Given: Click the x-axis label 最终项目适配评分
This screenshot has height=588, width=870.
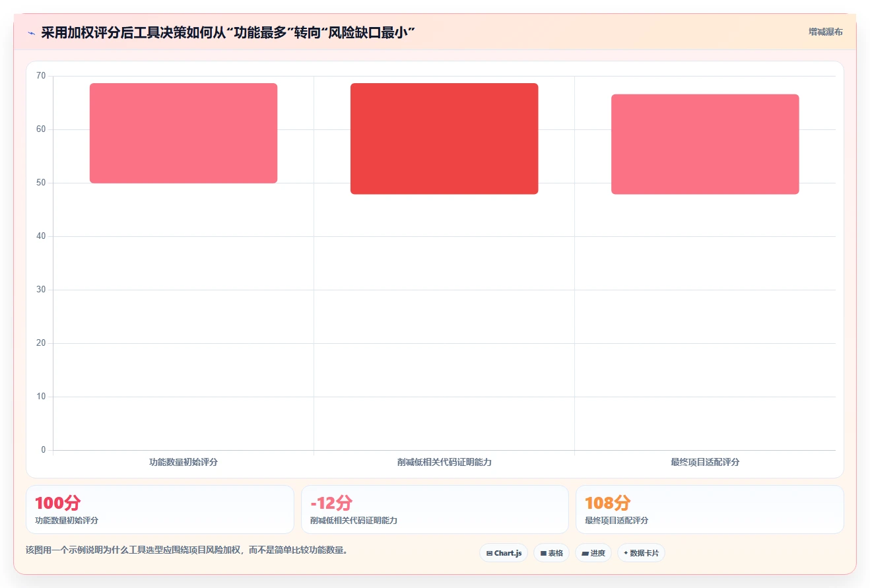Looking at the screenshot, I should (705, 462).
